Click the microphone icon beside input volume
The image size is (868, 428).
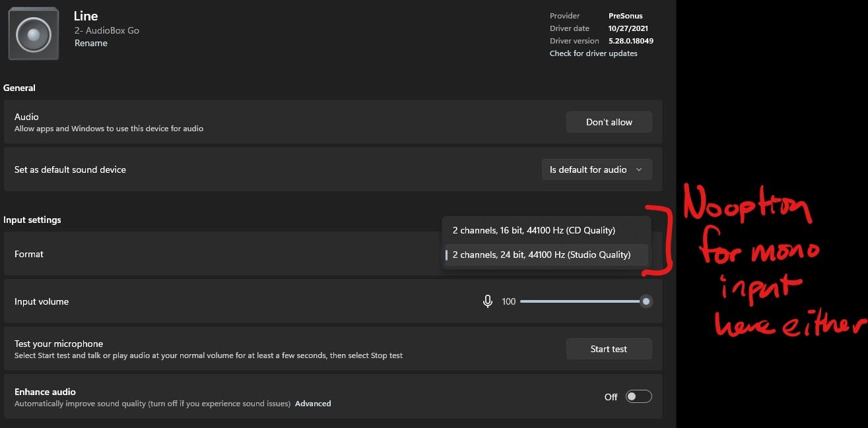(x=488, y=301)
